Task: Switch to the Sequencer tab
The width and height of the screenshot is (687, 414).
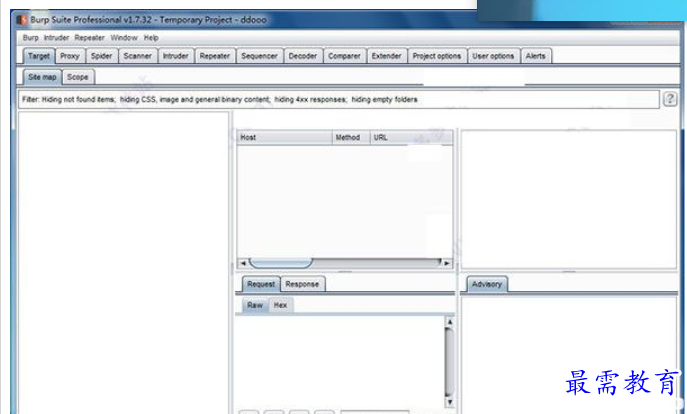Action: (x=259, y=56)
